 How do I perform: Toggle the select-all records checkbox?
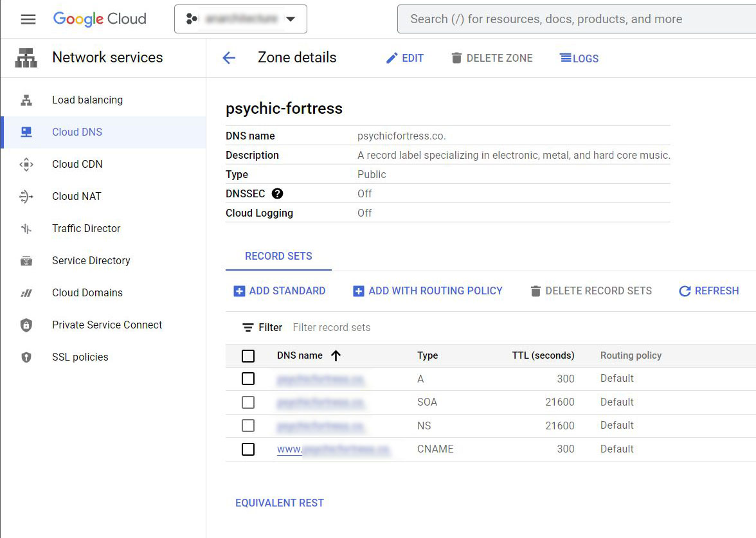click(248, 356)
